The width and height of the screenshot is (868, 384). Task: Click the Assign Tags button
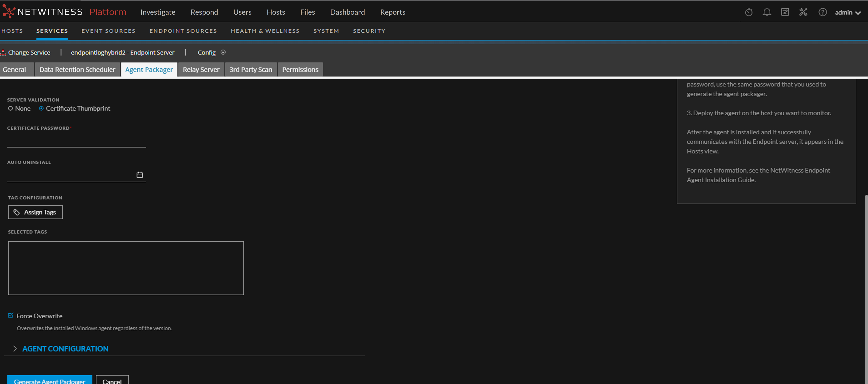(x=35, y=212)
